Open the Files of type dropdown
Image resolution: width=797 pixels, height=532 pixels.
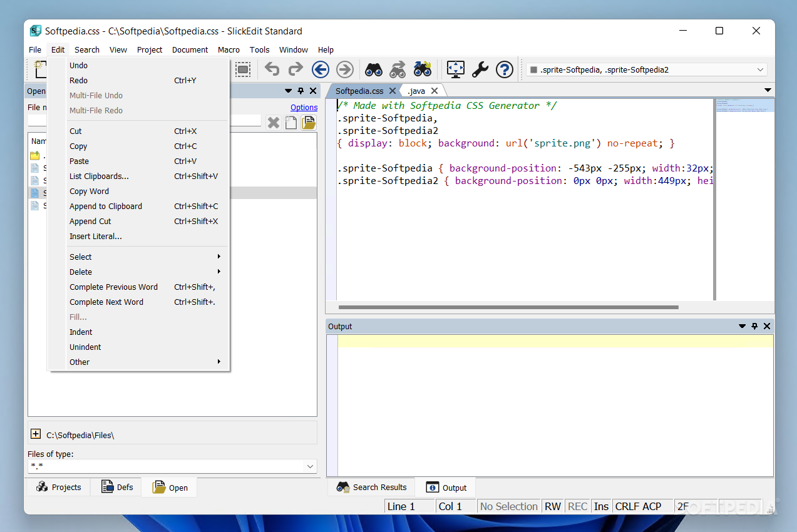pos(172,466)
